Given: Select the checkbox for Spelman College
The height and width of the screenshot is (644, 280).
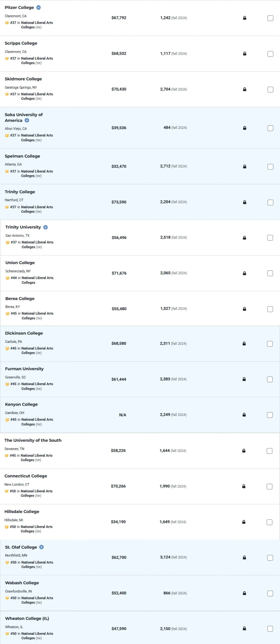Looking at the screenshot, I should pos(270,167).
